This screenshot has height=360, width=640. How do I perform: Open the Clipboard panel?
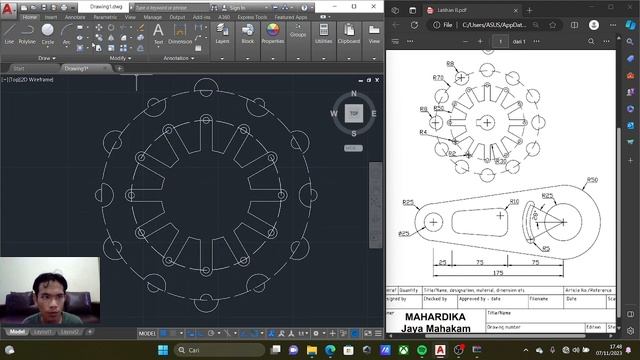[349, 33]
